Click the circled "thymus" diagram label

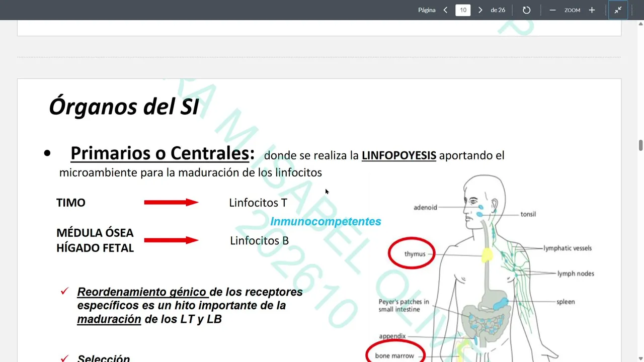[x=415, y=254]
